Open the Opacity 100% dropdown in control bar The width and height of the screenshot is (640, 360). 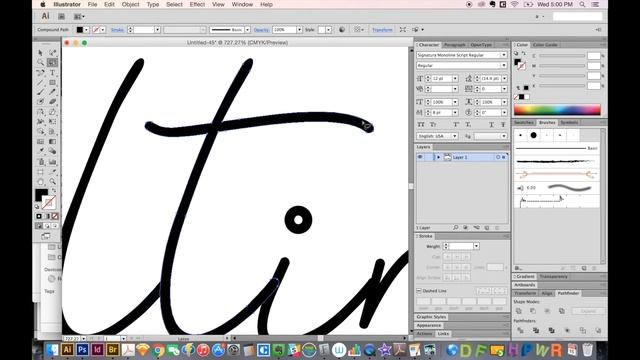click(299, 30)
